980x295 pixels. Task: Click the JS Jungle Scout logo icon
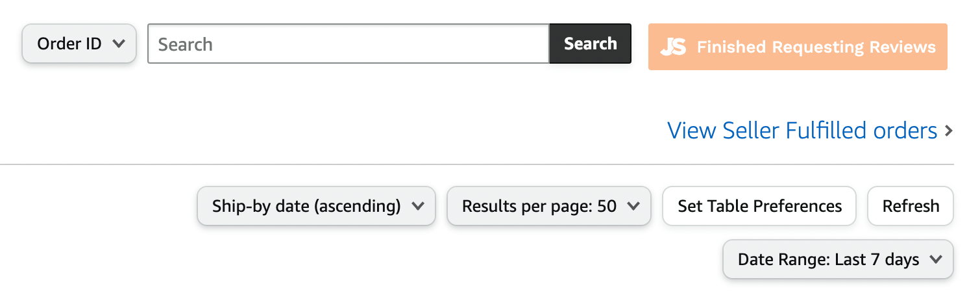673,47
